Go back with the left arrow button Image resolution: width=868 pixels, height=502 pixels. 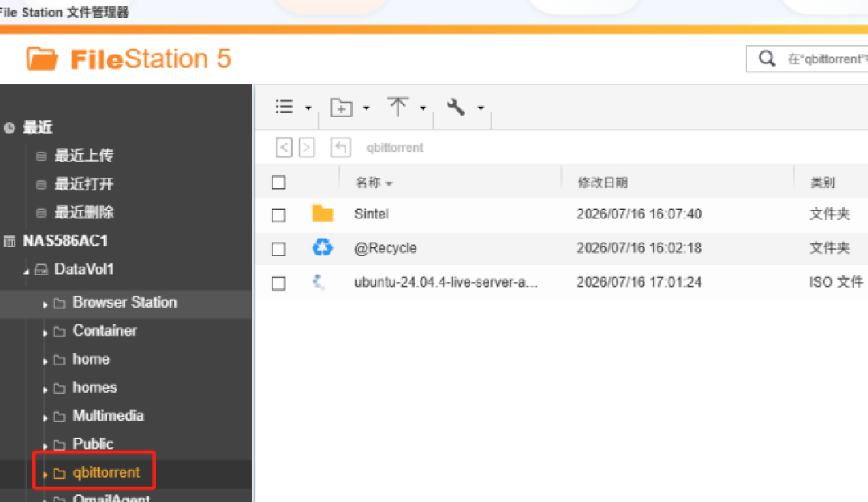284,148
